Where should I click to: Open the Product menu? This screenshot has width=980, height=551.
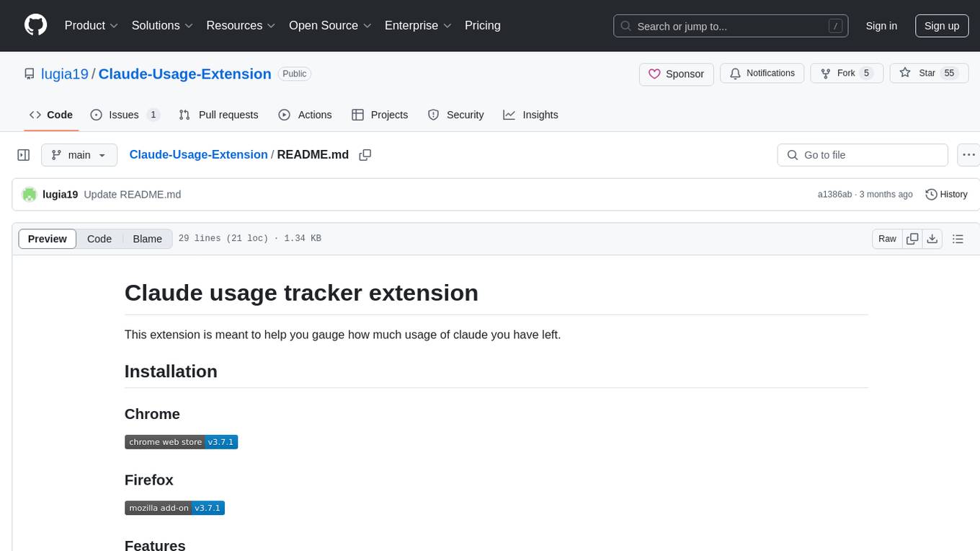pyautogui.click(x=92, y=25)
